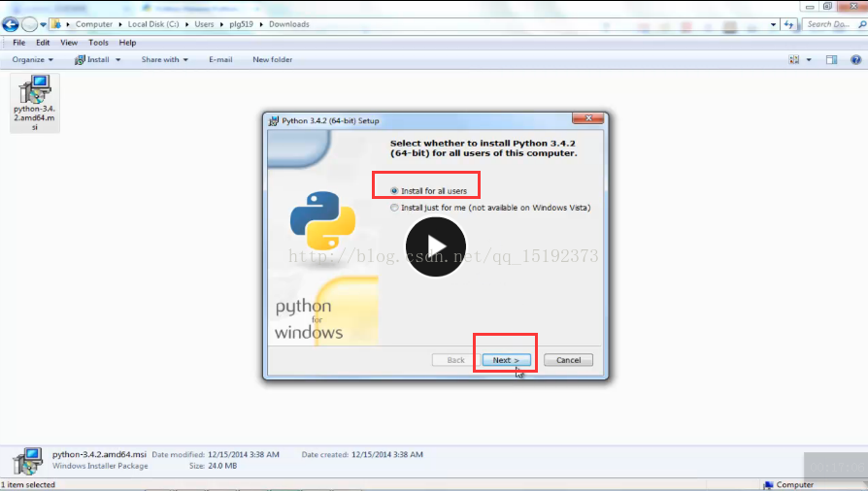Close the Python 3.4.2 Setup dialog
The height and width of the screenshot is (491, 868).
point(588,118)
